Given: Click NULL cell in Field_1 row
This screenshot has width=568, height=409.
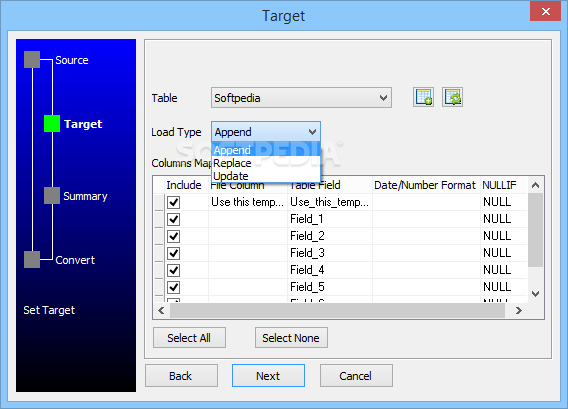Looking at the screenshot, I should tap(504, 219).
